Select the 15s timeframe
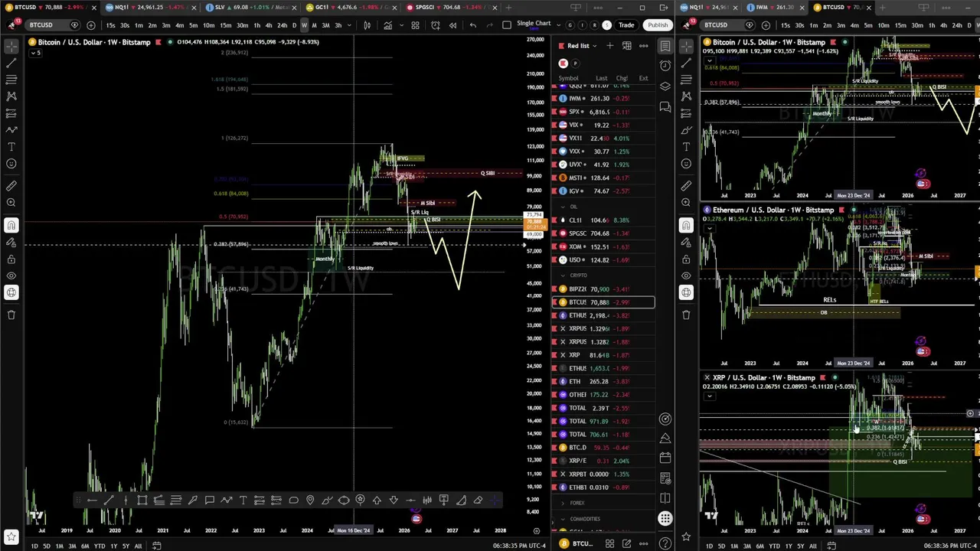 click(110, 25)
